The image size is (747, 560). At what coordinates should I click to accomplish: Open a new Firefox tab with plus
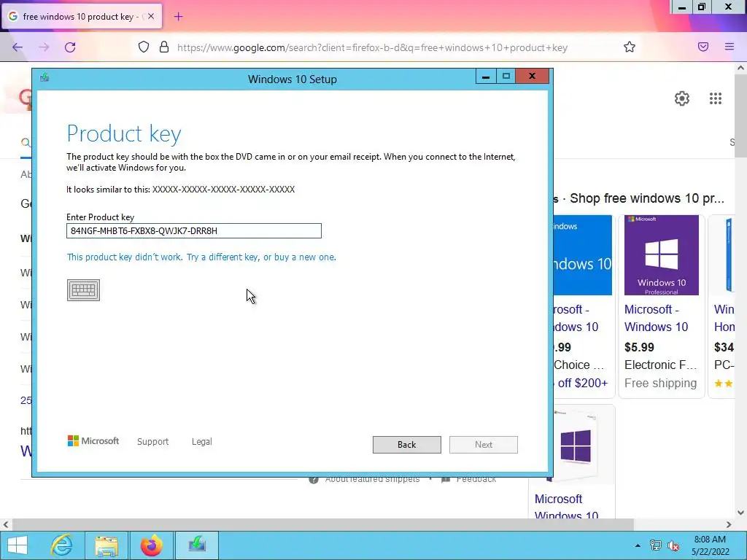tap(178, 17)
